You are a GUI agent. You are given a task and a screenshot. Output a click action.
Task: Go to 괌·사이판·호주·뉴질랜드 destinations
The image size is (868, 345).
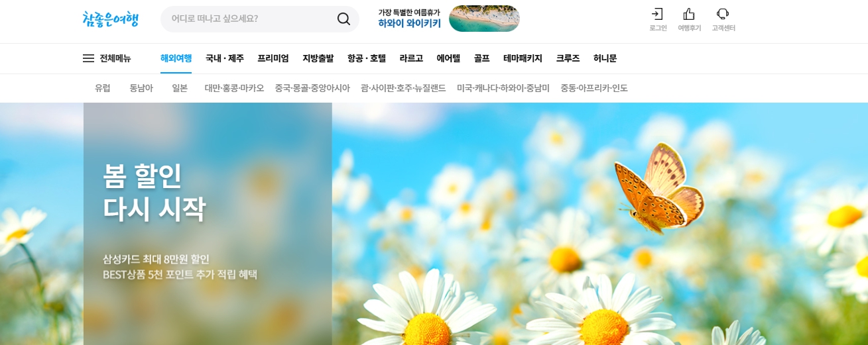[403, 88]
